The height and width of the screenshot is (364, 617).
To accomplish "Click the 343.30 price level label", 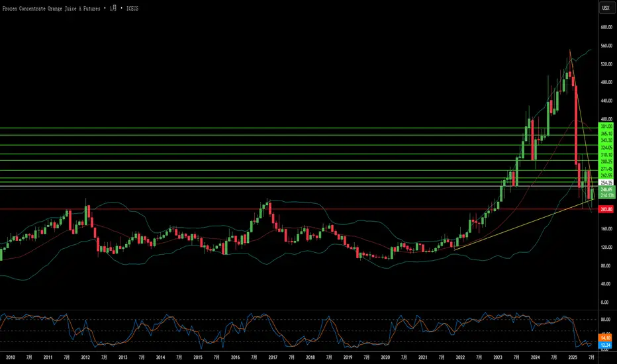I will coord(605,141).
